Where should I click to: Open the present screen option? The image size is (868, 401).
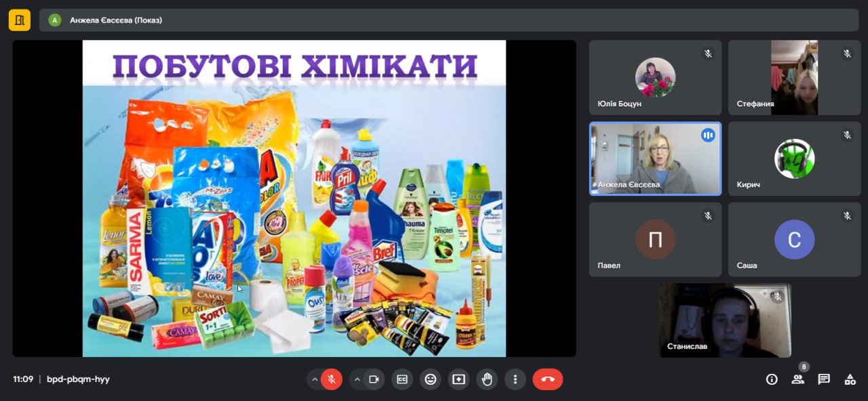tap(458, 379)
